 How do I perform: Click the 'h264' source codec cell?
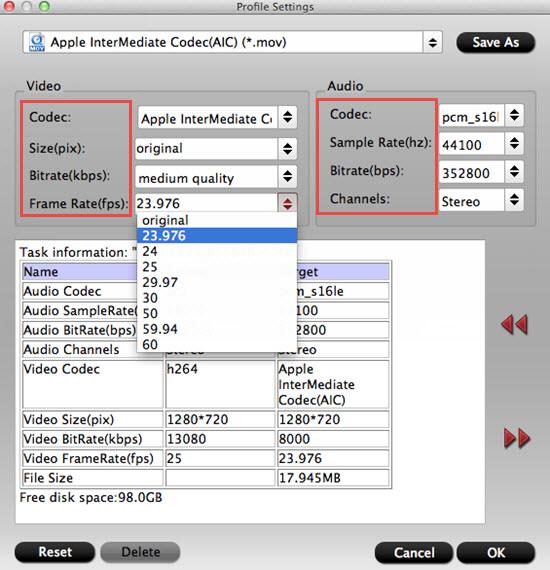coord(220,384)
